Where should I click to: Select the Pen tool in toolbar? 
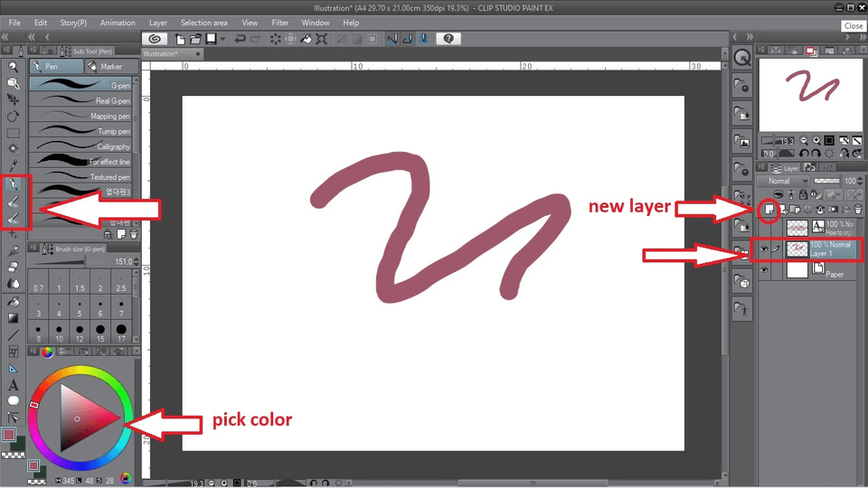click(x=14, y=183)
